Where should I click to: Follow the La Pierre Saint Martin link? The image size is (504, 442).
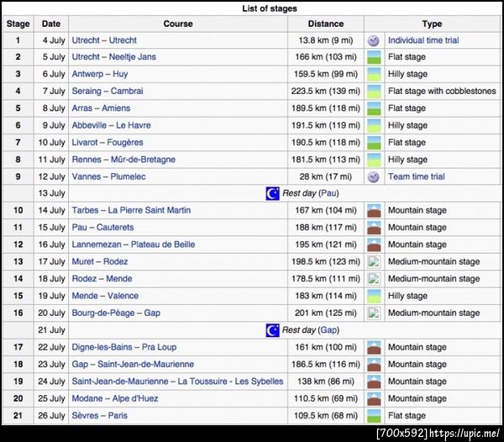click(150, 210)
